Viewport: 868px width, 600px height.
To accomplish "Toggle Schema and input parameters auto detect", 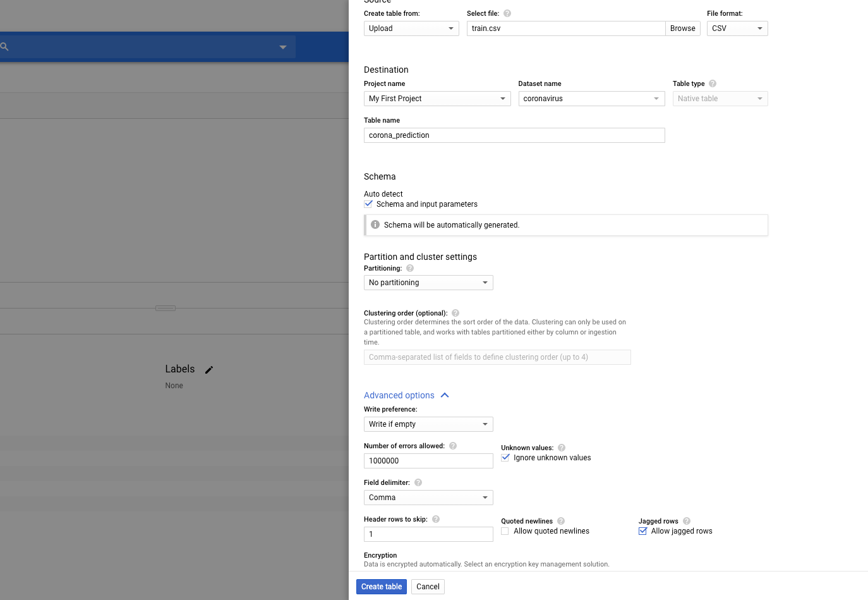I will [368, 204].
